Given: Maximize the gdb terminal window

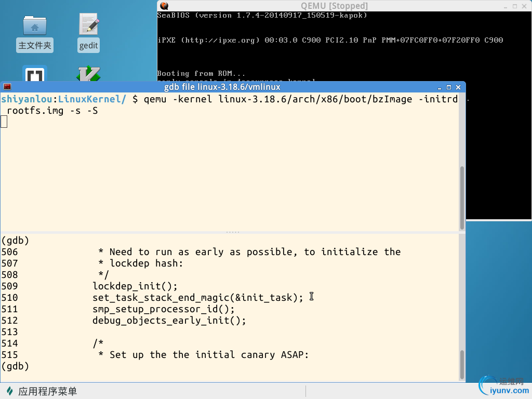Looking at the screenshot, I should click(x=449, y=87).
